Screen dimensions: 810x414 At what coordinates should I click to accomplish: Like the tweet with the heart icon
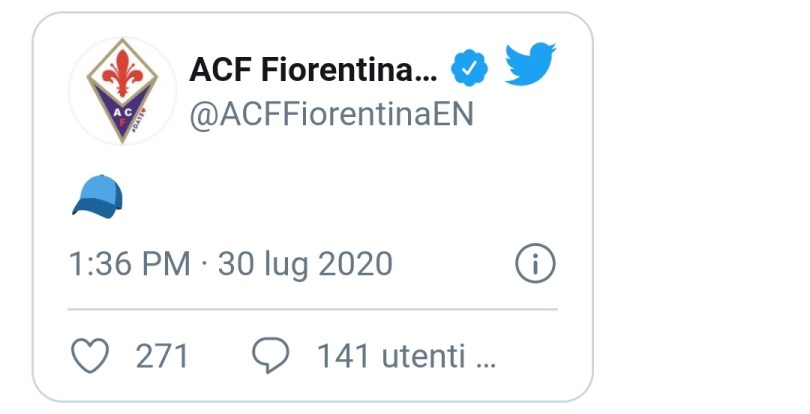click(91, 355)
